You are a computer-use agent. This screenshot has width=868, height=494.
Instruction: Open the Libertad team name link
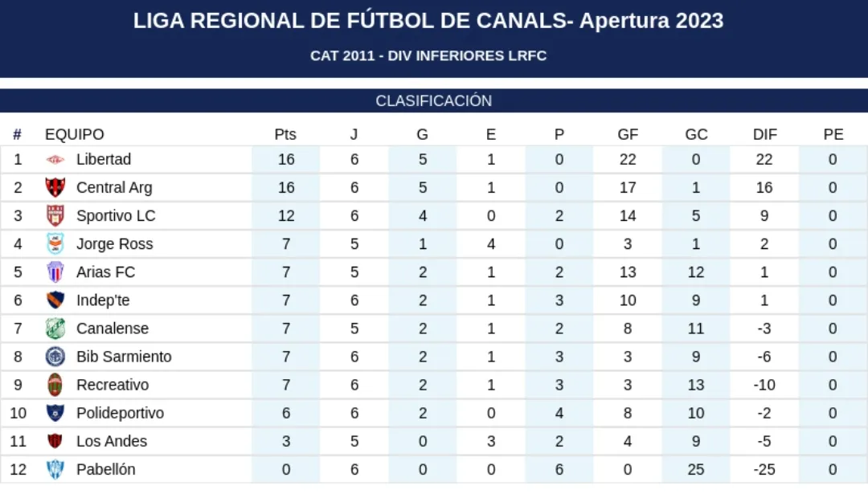click(104, 160)
